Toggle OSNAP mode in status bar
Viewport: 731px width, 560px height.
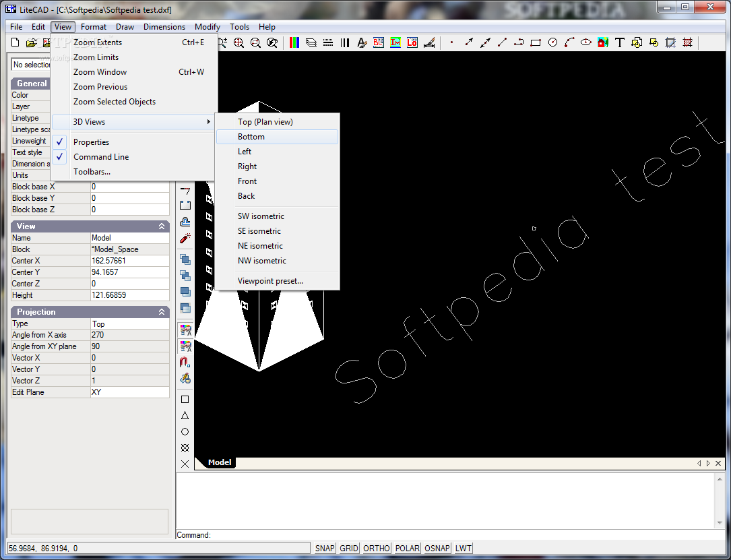coord(437,549)
